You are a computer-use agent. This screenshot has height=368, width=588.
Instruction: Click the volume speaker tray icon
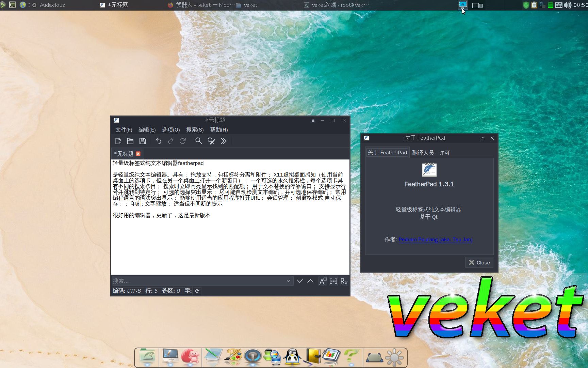tap(567, 5)
